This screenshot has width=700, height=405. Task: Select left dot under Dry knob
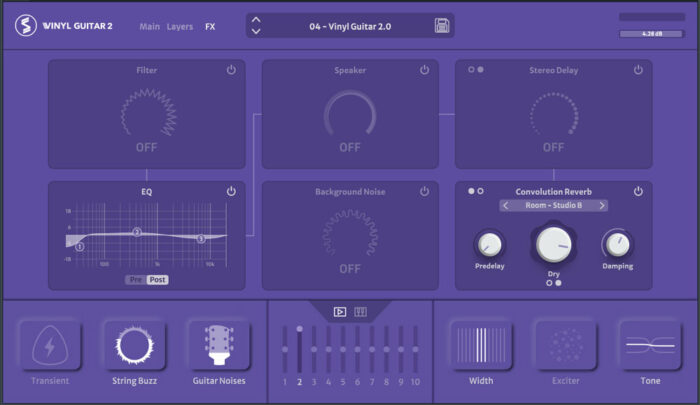pos(549,283)
